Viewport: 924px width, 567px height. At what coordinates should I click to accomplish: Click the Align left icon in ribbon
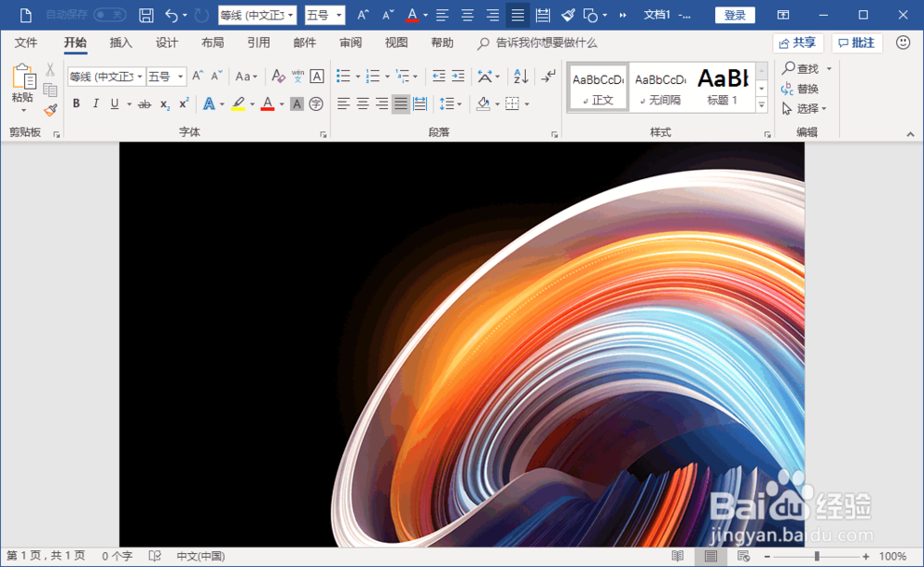point(343,104)
